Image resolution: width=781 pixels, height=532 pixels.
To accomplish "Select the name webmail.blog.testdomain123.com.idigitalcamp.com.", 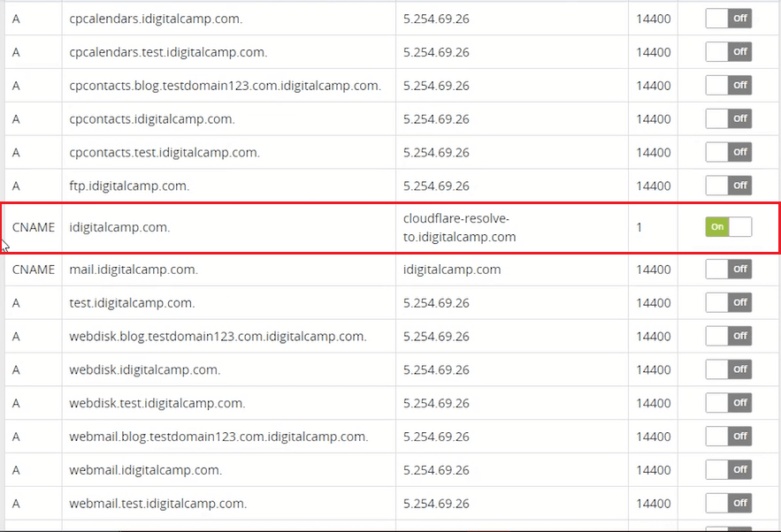I will pyautogui.click(x=218, y=437).
